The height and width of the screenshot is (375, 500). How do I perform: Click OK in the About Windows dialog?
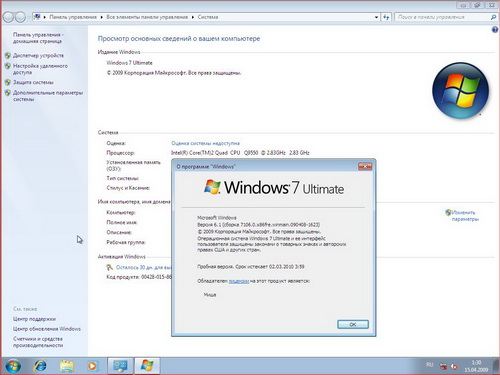(x=353, y=324)
